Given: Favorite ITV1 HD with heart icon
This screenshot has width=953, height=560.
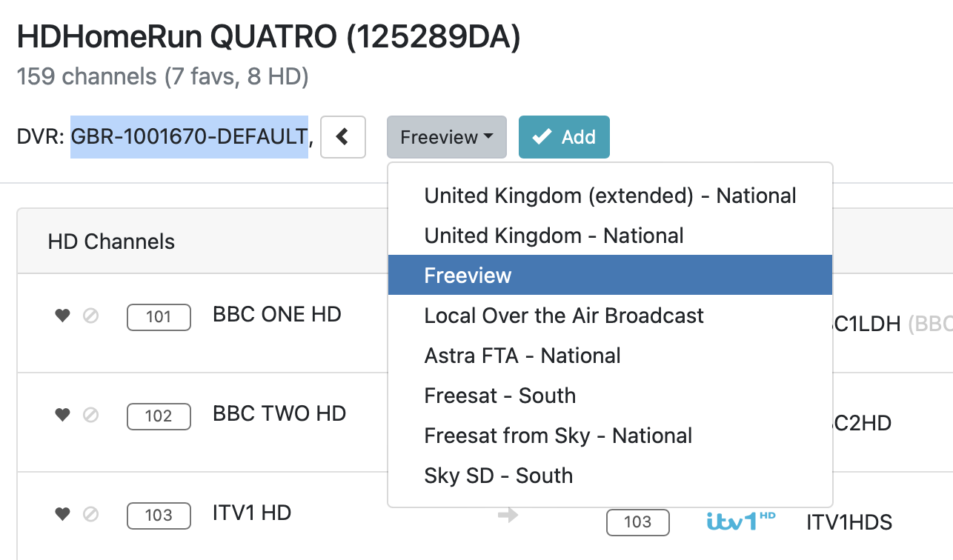Looking at the screenshot, I should coord(62,514).
